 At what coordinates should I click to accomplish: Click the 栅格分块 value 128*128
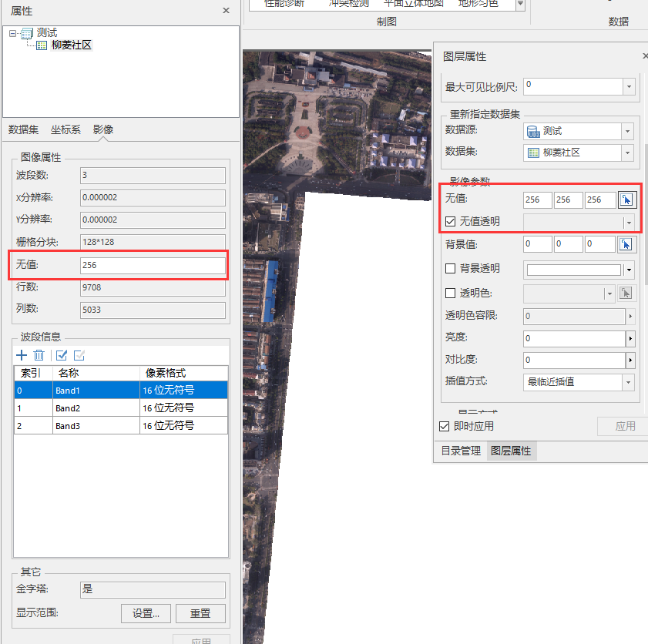[153, 243]
